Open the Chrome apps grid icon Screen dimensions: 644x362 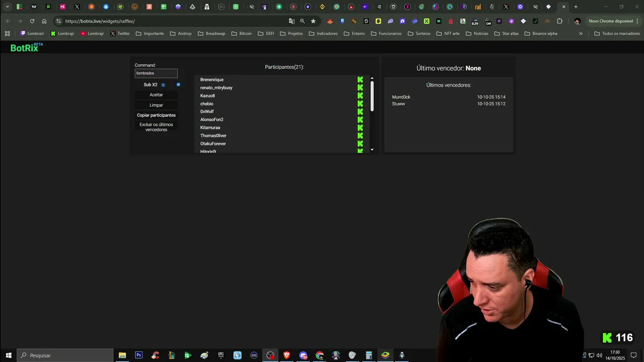[x=7, y=34]
